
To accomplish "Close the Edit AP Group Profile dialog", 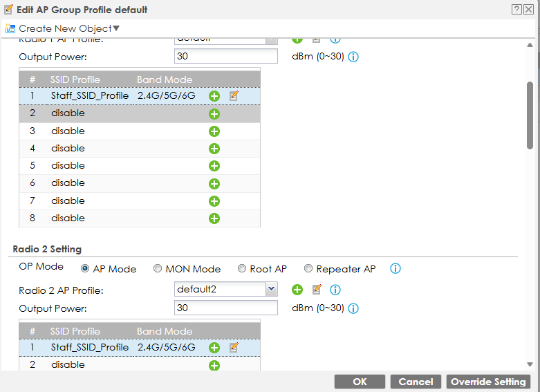I will point(529,9).
